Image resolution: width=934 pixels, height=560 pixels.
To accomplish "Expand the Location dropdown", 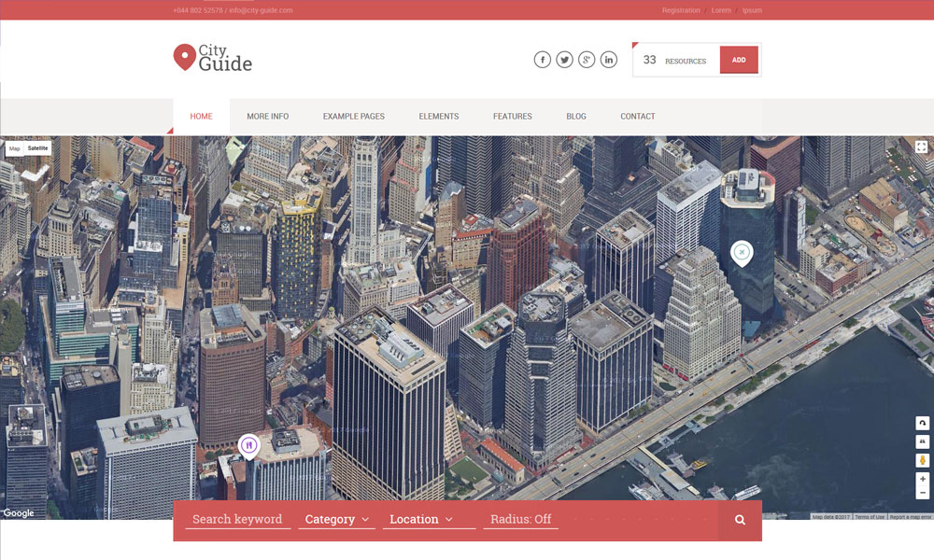I will [x=421, y=519].
